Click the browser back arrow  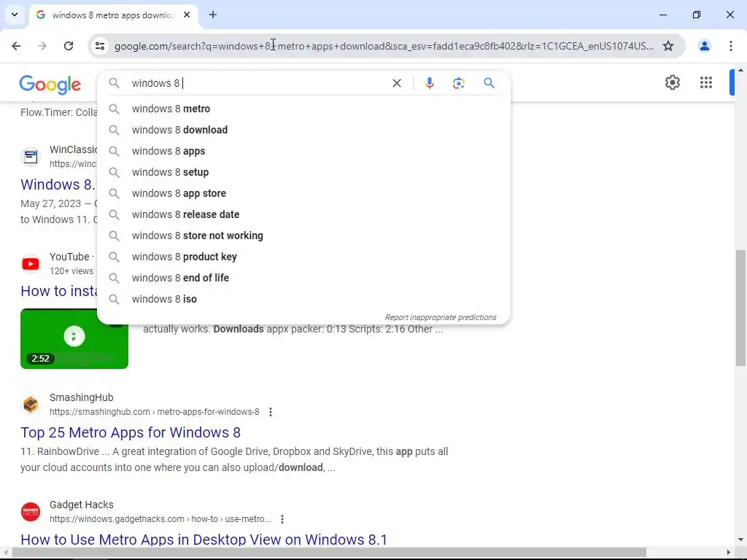16,46
